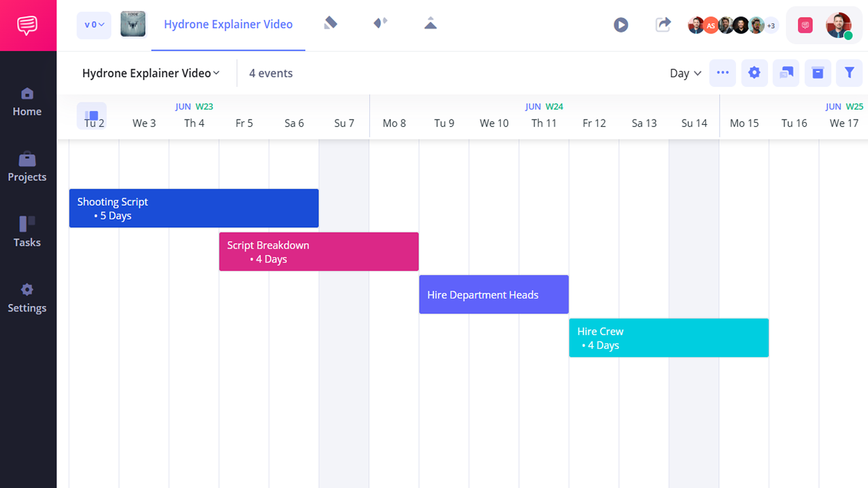Open the v0 version dropdown

pyautogui.click(x=94, y=25)
